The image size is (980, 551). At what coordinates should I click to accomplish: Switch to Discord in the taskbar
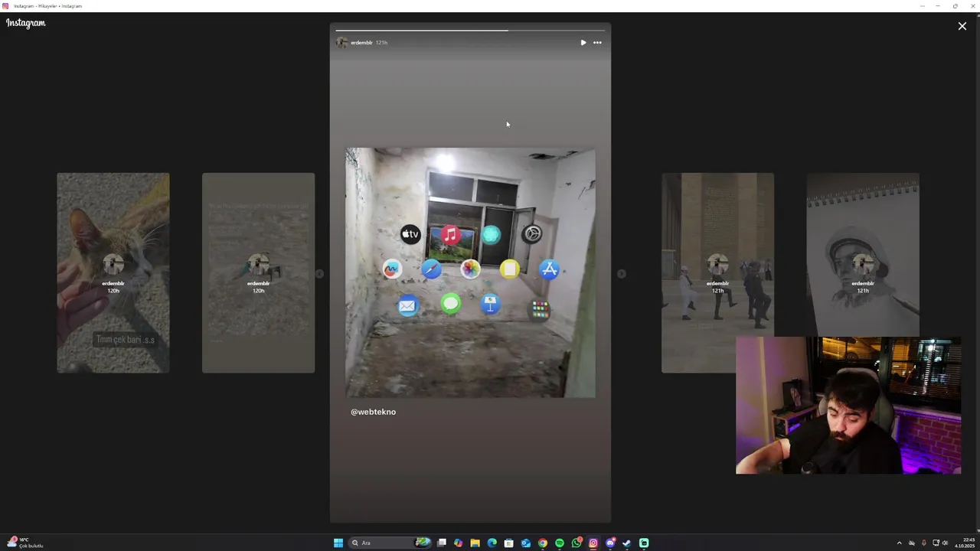[610, 543]
